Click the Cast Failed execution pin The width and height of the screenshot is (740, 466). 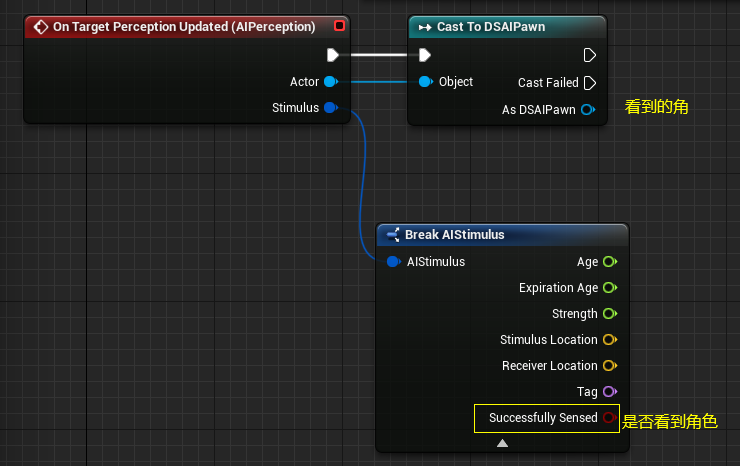coord(589,83)
